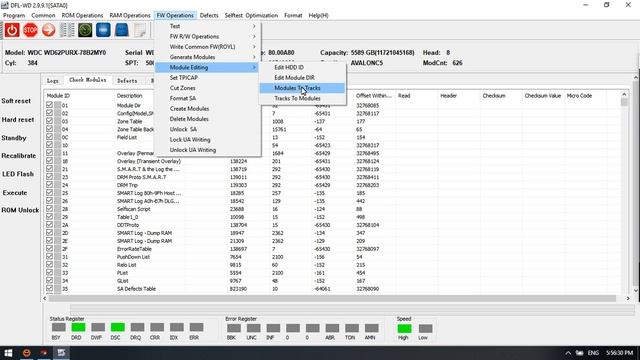This screenshot has width=640, height=360.
Task: Click the ENG language indicator in tray
Action: click(x=593, y=353)
